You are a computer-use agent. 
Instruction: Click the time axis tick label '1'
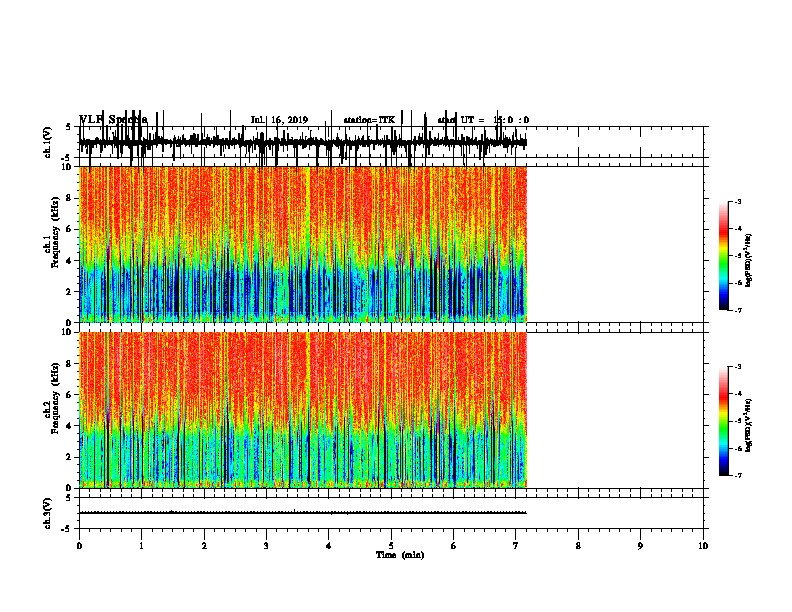point(142,546)
